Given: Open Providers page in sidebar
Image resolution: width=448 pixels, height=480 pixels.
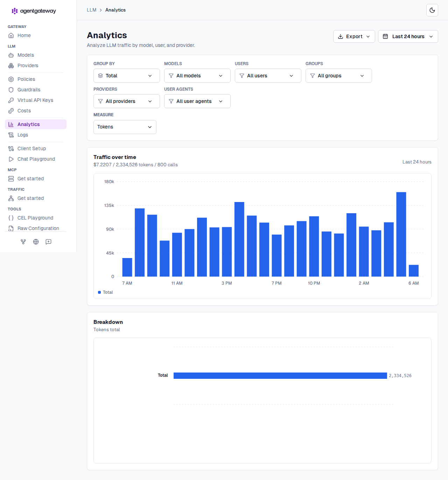Looking at the screenshot, I should pyautogui.click(x=36, y=65).
